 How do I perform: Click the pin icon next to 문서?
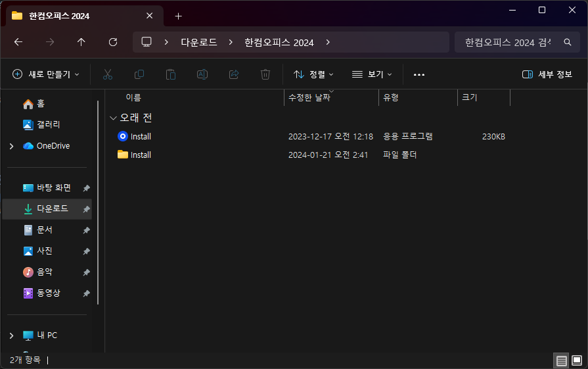[x=86, y=230]
